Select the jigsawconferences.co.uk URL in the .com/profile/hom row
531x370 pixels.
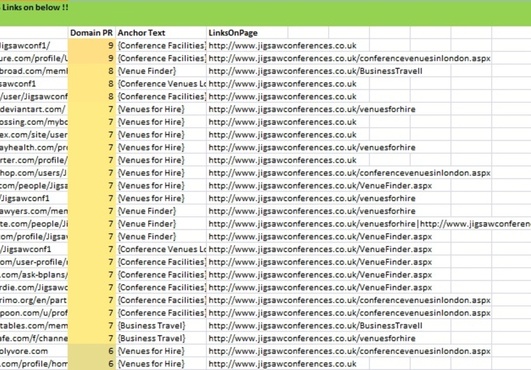(282, 364)
